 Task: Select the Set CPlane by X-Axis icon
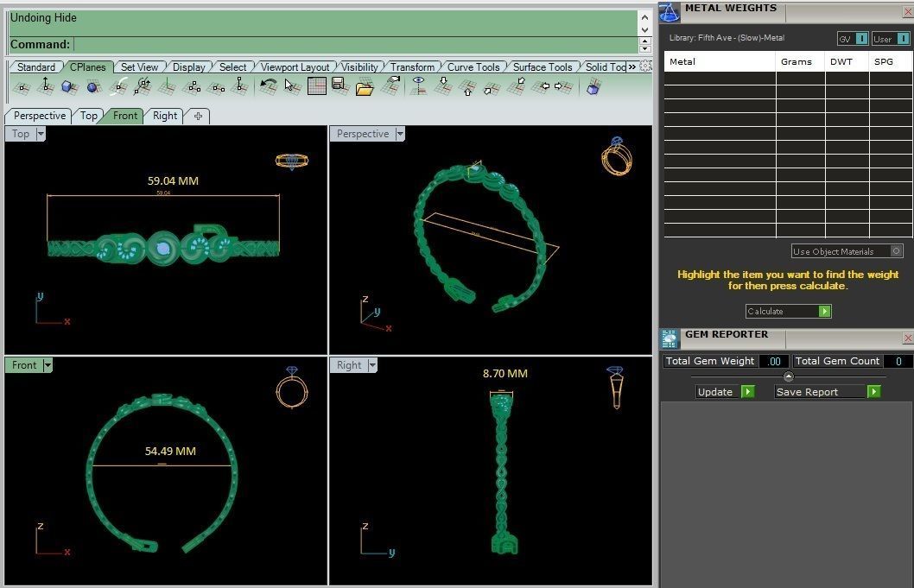216,87
